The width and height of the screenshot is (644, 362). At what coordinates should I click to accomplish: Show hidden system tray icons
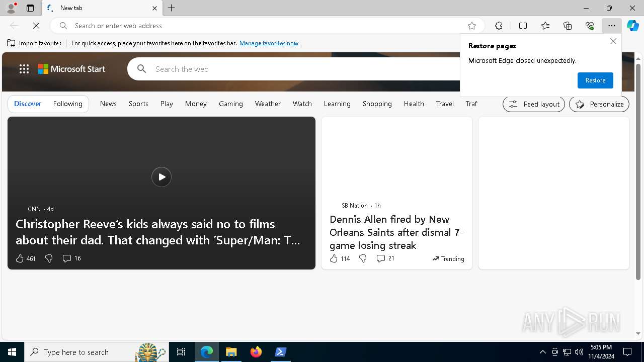542,352
